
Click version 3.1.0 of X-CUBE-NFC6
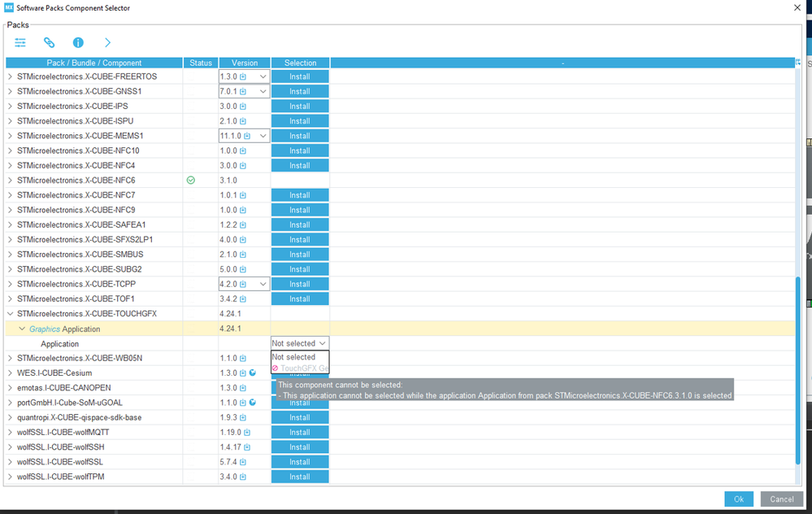tap(228, 181)
